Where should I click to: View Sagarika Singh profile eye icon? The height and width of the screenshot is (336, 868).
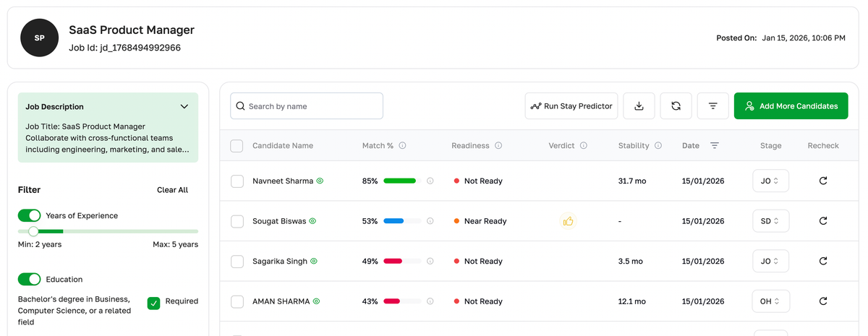coord(314,261)
